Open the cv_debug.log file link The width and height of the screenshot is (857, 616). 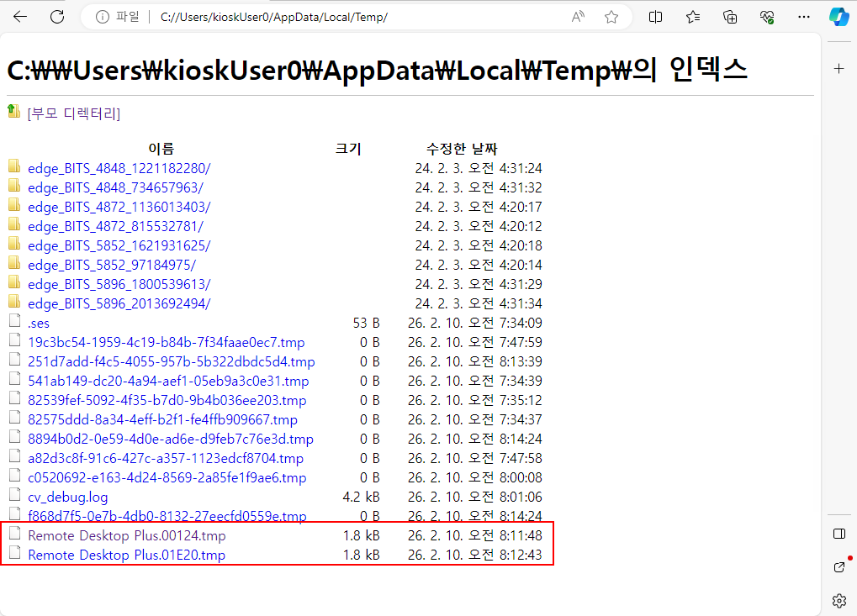click(67, 497)
